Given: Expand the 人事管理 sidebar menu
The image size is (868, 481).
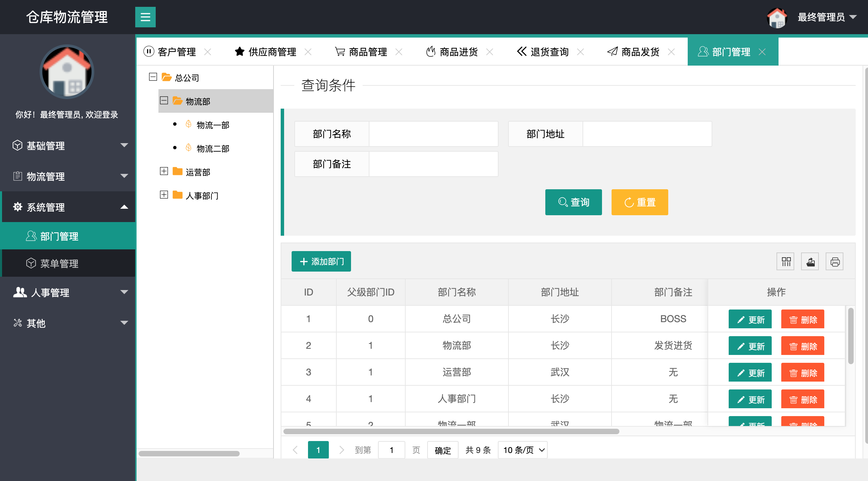Looking at the screenshot, I should [x=68, y=292].
